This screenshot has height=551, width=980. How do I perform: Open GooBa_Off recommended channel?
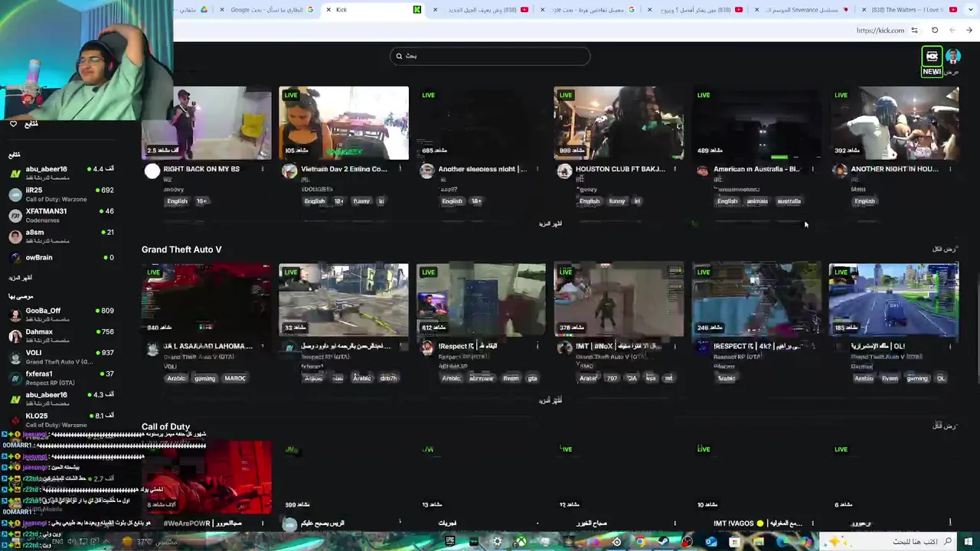(61, 315)
